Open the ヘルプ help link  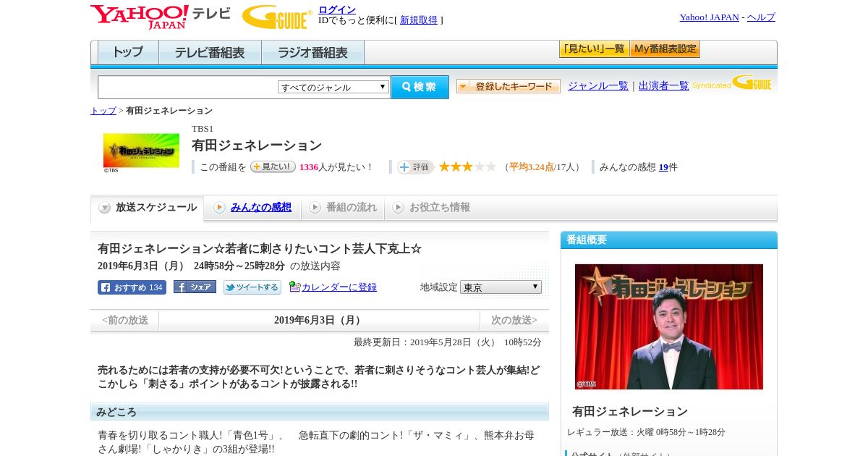(x=761, y=17)
